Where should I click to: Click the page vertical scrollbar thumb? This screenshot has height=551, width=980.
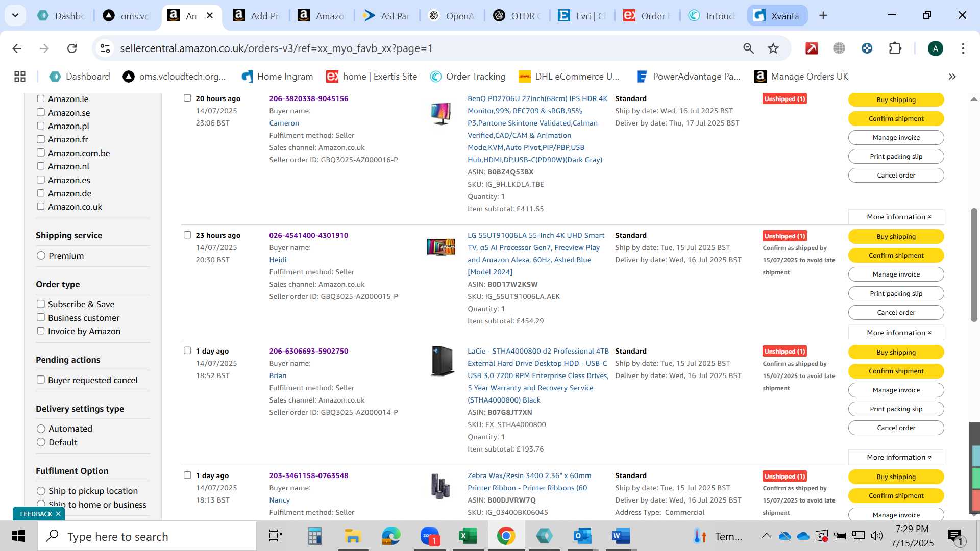pyautogui.click(x=974, y=265)
